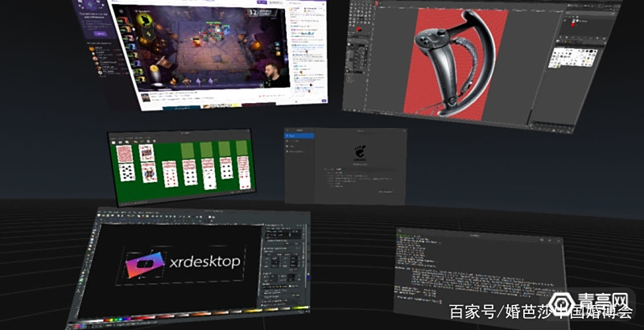This screenshot has width=644, height=330.
Task: Open GIMP's red foreground color swatch
Action: tap(358, 30)
